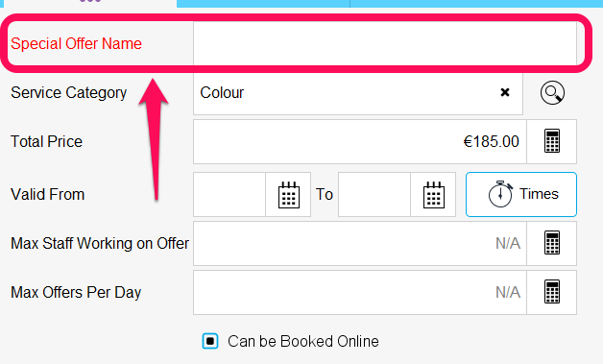The width and height of the screenshot is (603, 364).
Task: Click the Max Staff Working on Offer field
Action: (360, 243)
